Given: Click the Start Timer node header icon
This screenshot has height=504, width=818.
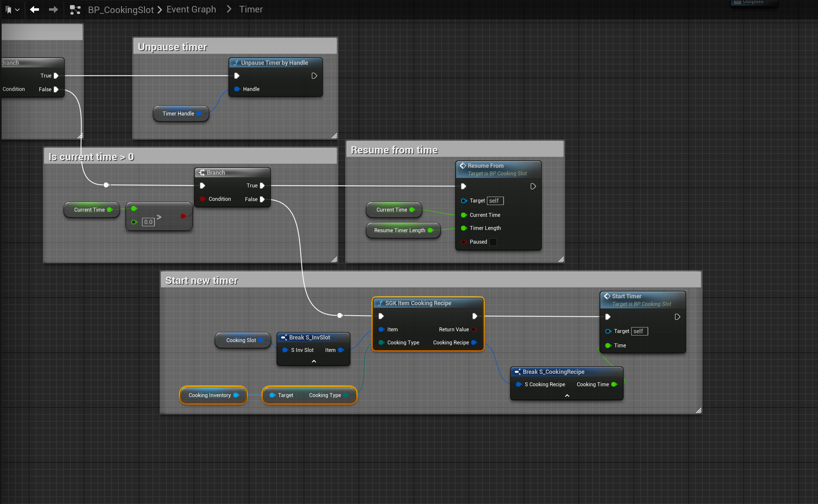Looking at the screenshot, I should [x=607, y=296].
